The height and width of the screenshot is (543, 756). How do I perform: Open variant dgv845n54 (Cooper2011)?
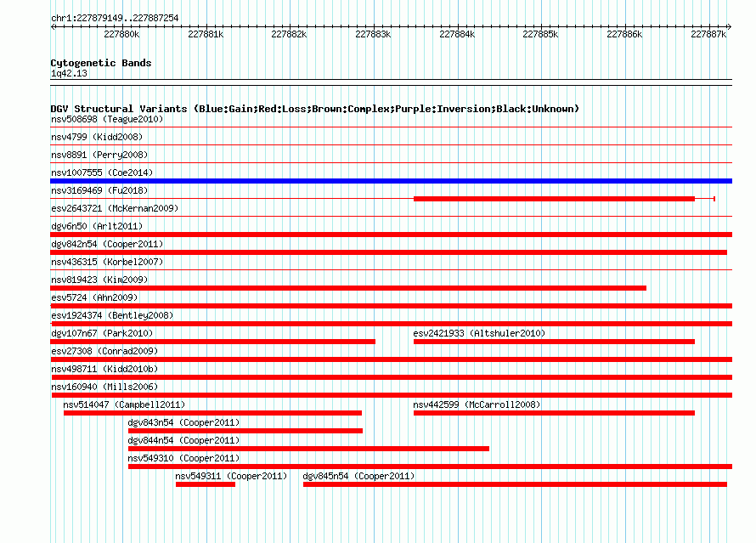coord(358,476)
